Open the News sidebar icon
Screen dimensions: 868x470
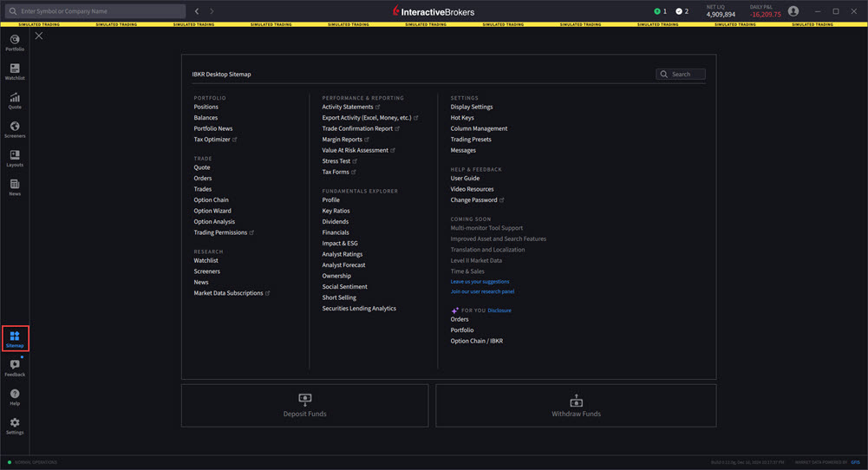[x=15, y=187]
